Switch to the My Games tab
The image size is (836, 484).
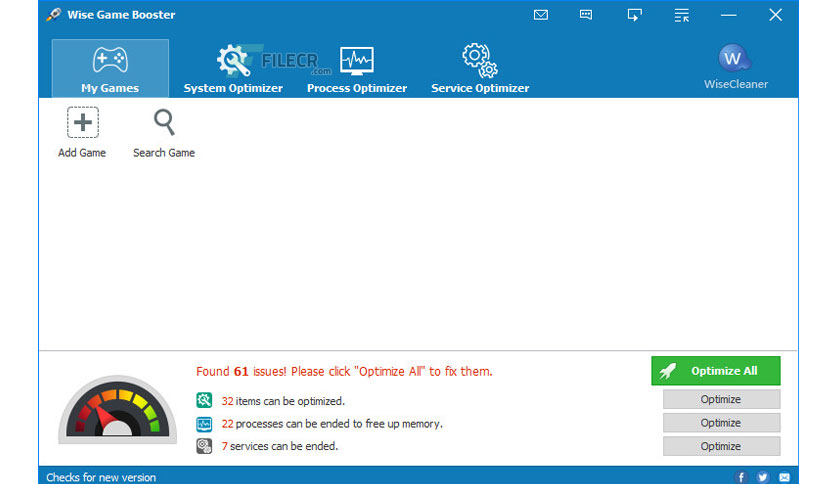[110, 68]
